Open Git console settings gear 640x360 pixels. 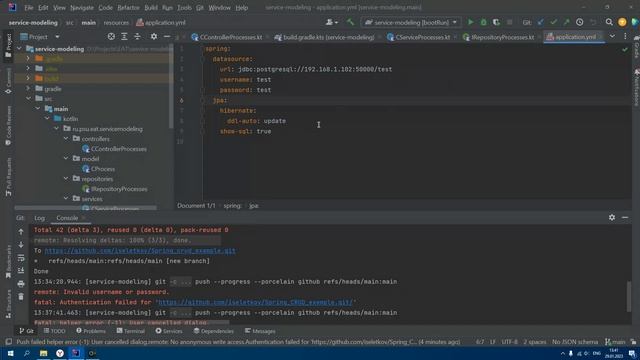click(611, 218)
